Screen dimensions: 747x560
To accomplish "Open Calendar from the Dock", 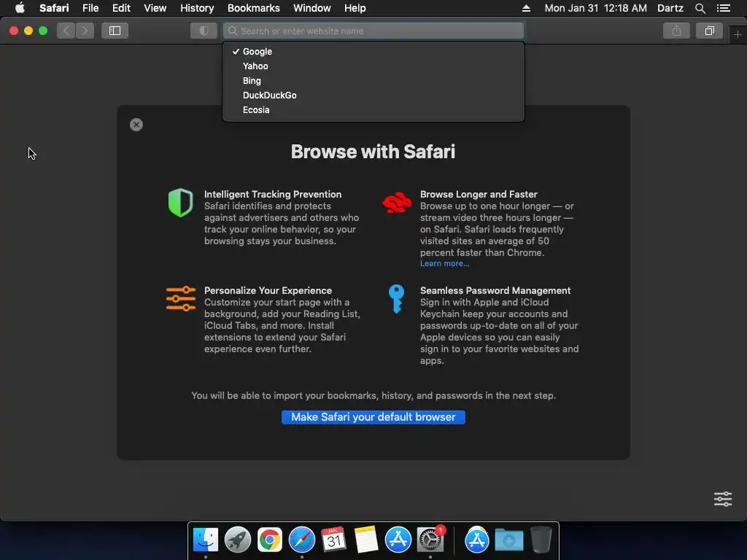I will coord(333,540).
